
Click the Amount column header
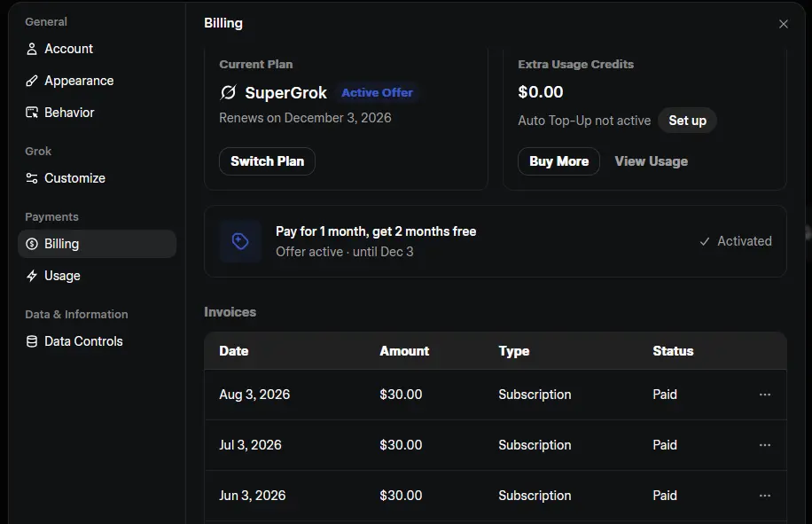point(404,351)
